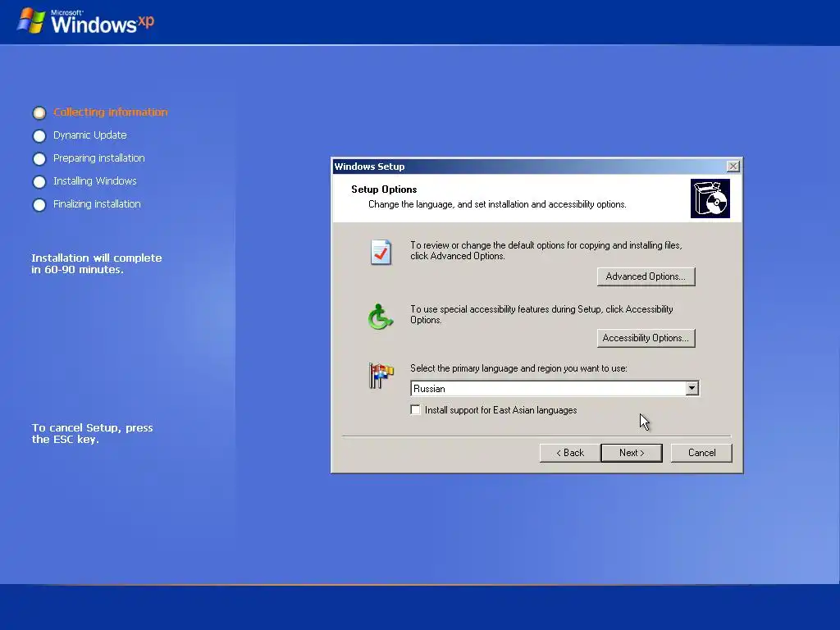The width and height of the screenshot is (840, 630).
Task: Select the Collecting information step bullet
Action: 39,112
